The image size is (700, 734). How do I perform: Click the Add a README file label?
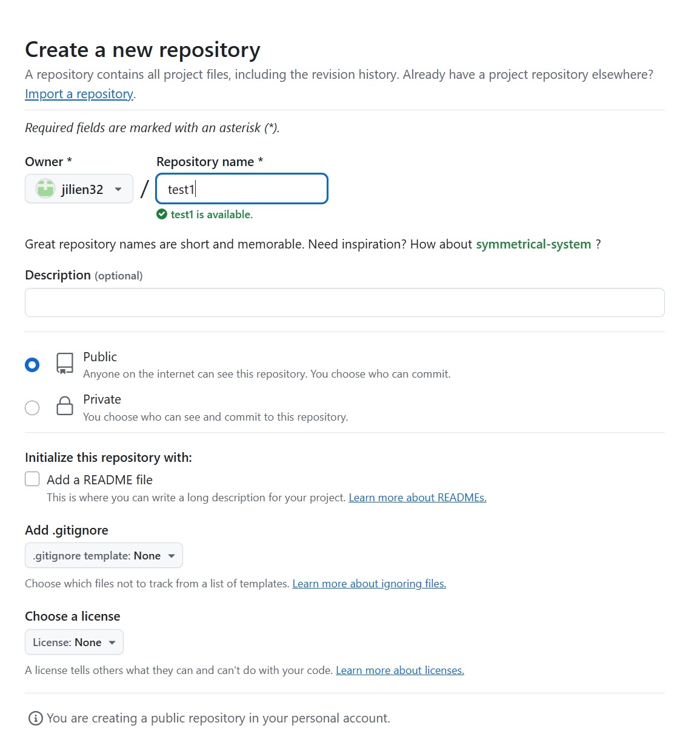tap(99, 480)
